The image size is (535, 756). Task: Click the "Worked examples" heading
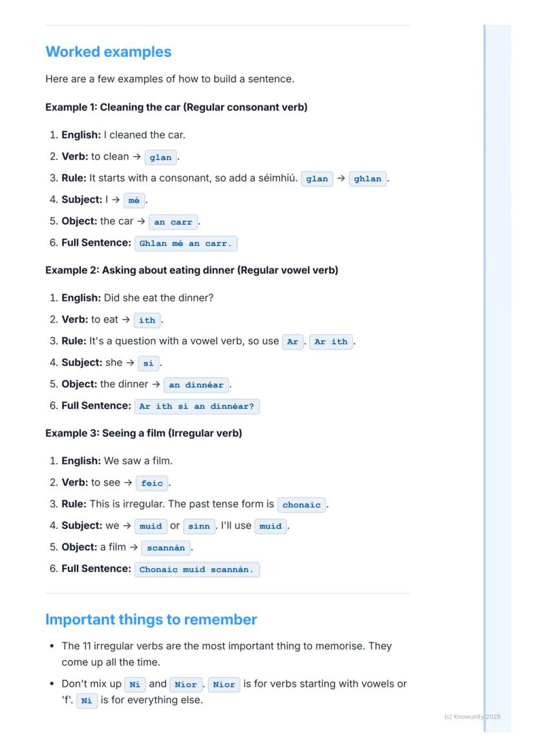coord(109,52)
